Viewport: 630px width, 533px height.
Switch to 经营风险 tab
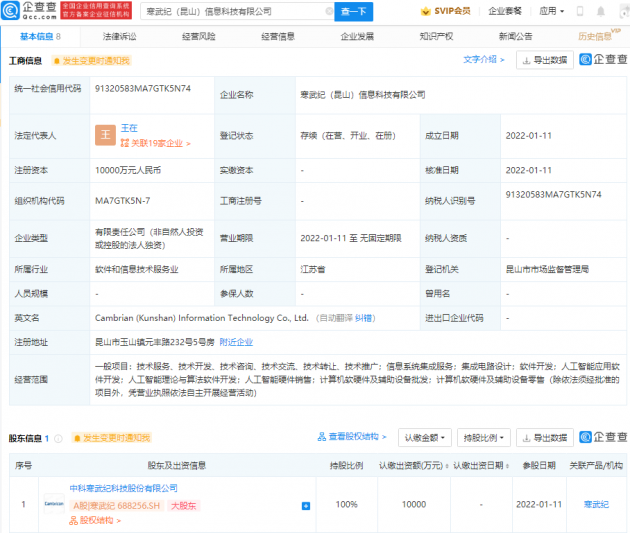pyautogui.click(x=198, y=37)
